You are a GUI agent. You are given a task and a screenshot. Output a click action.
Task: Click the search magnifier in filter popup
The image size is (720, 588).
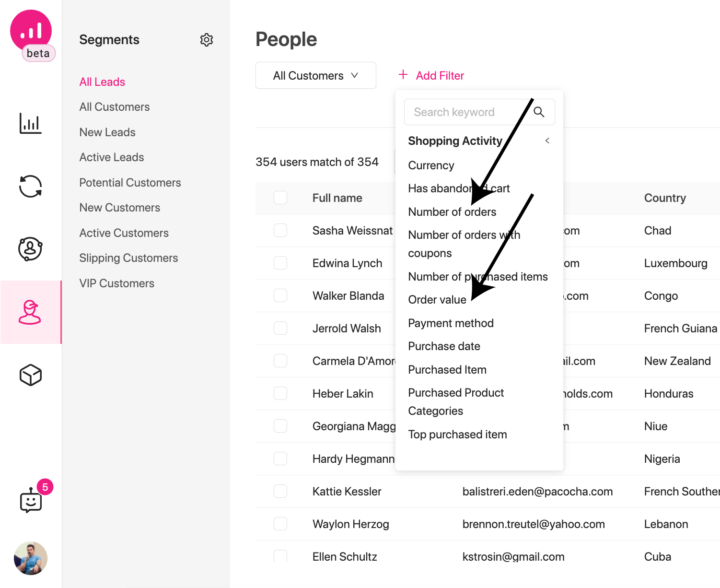(539, 112)
